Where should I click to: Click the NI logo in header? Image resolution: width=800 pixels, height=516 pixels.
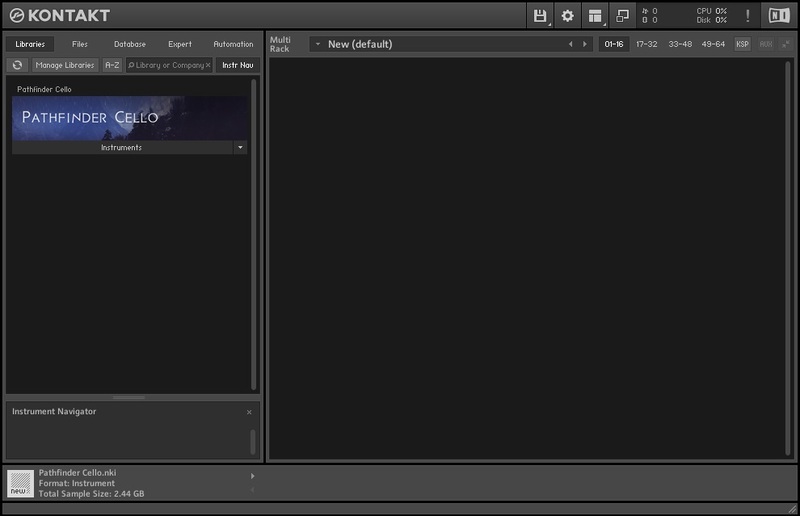[779, 16]
